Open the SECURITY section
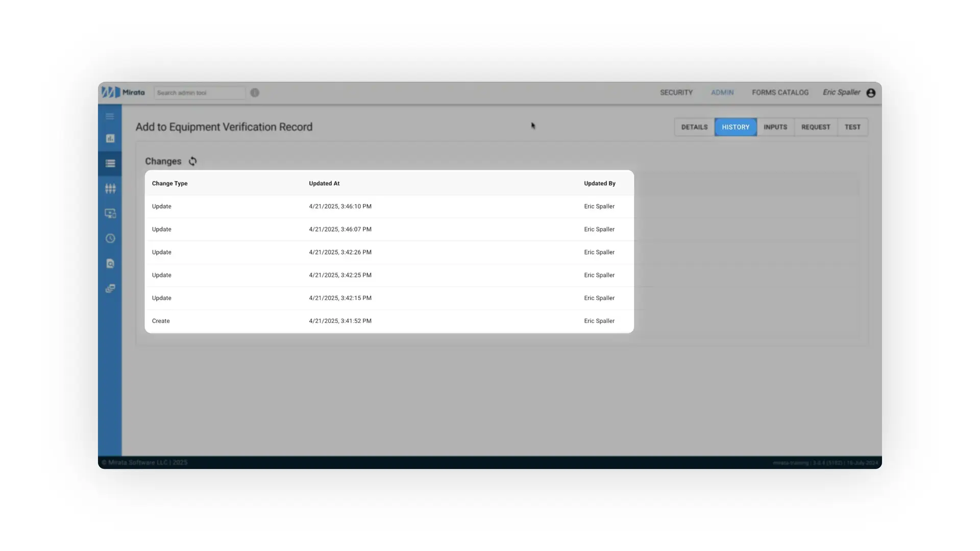Image resolution: width=980 pixels, height=551 pixels. pyautogui.click(x=676, y=92)
